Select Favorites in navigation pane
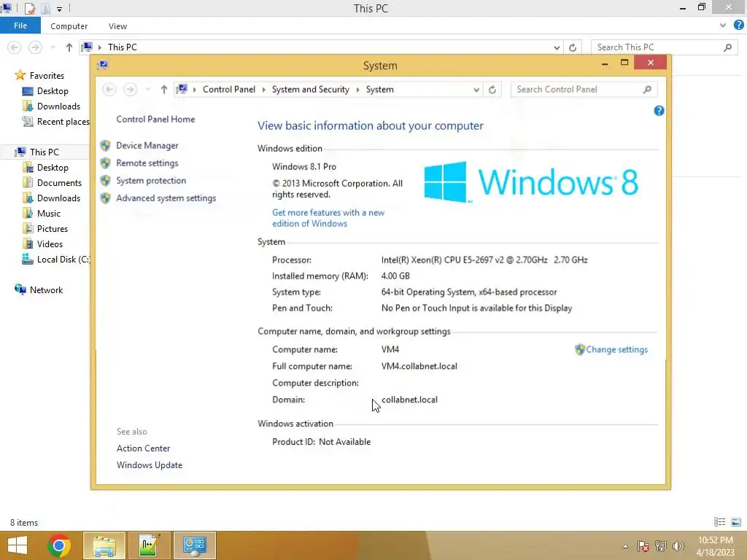The image size is (747, 560). pyautogui.click(x=47, y=76)
